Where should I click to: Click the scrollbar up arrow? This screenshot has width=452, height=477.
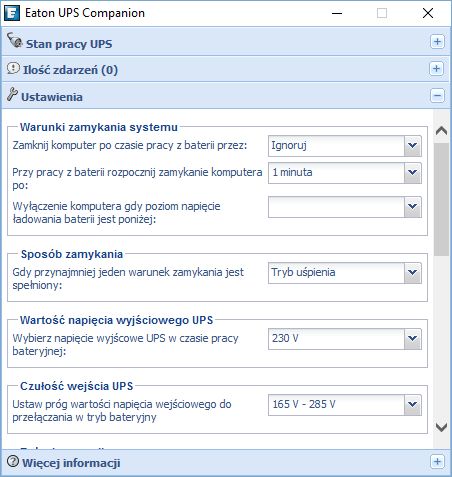coord(441,131)
